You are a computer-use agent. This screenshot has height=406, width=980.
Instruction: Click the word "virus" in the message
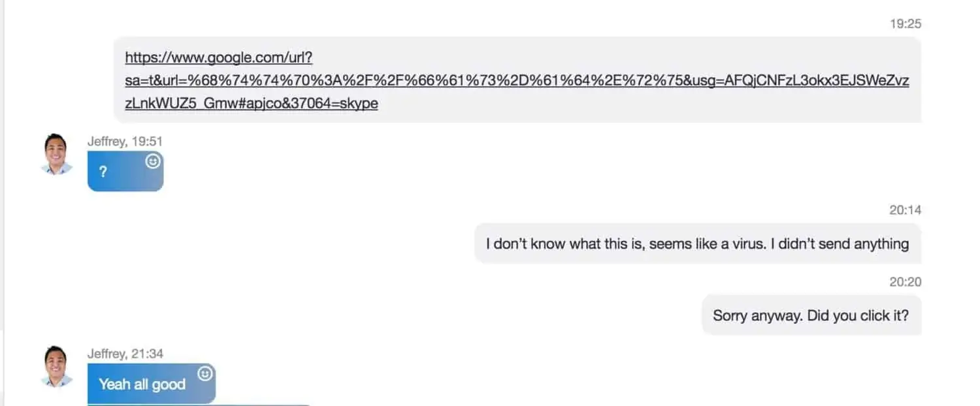(745, 243)
